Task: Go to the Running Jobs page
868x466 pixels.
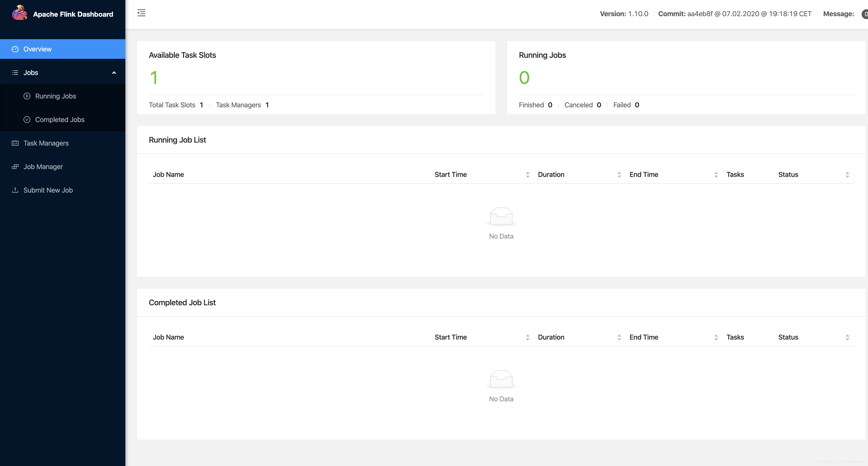Action: click(x=56, y=96)
